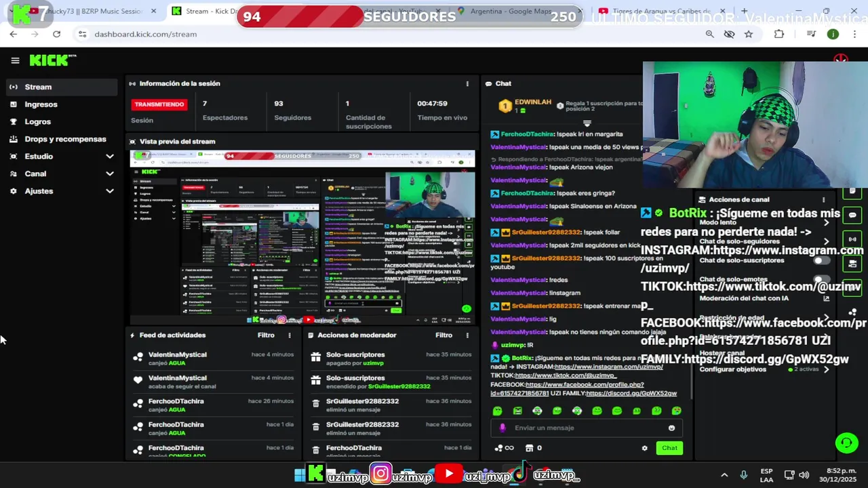Click the 00:47:59 Tiempo en vivo value

[x=432, y=104]
